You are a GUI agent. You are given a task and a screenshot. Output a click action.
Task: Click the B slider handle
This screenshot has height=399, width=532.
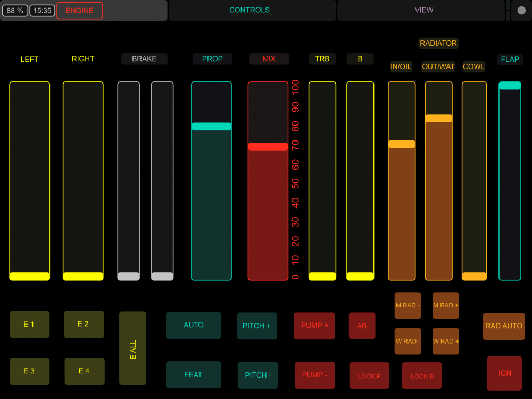pyautogui.click(x=360, y=276)
